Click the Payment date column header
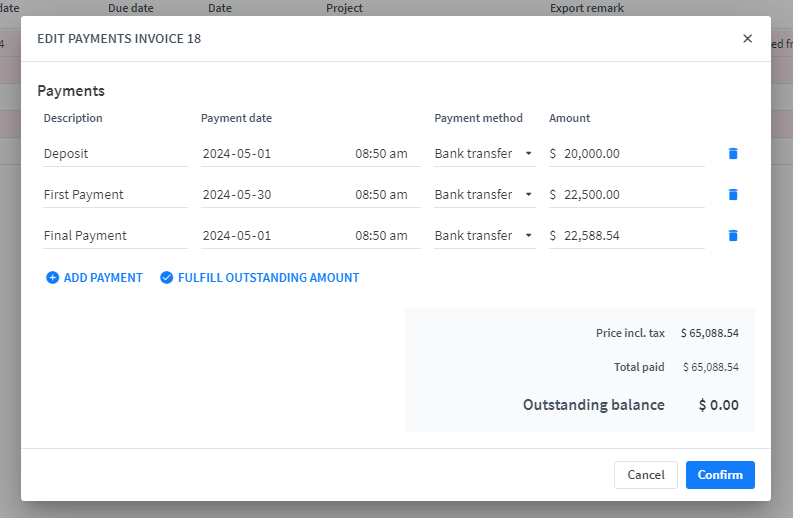 coord(236,118)
